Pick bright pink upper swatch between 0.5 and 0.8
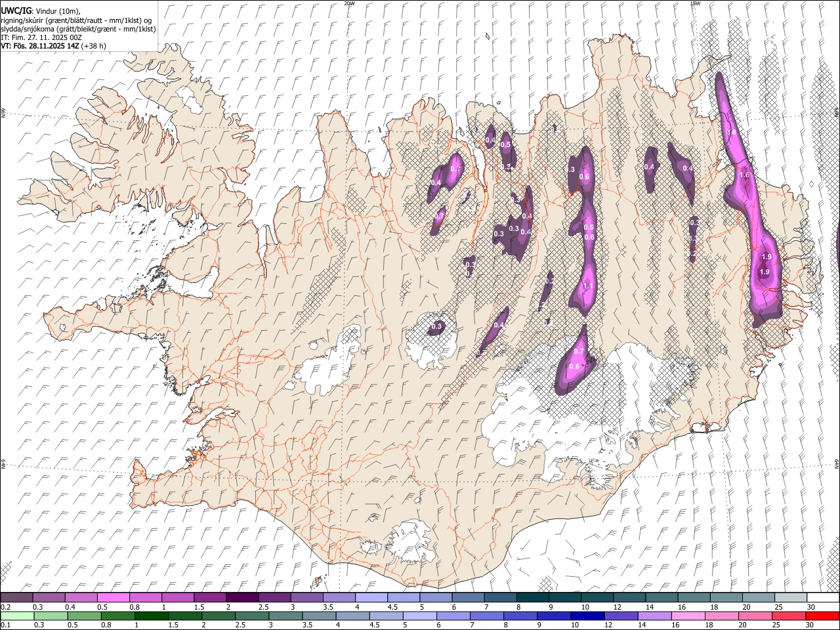 click(113, 598)
